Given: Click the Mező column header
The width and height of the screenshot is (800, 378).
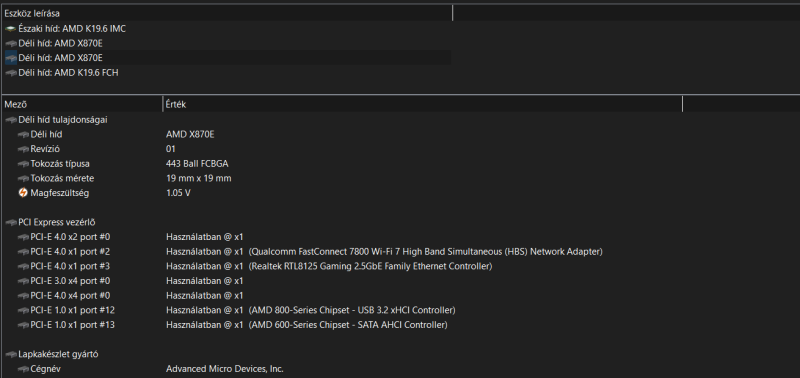Looking at the screenshot, I should click(82, 105).
